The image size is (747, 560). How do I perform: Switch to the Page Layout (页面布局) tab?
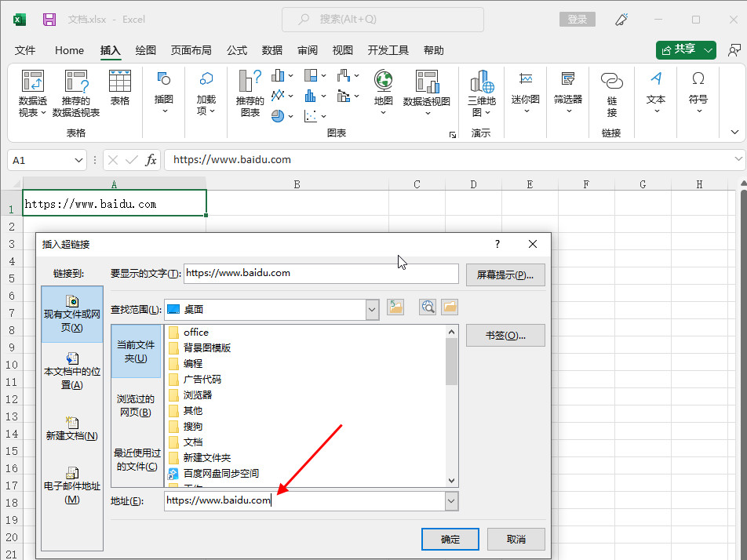point(191,50)
